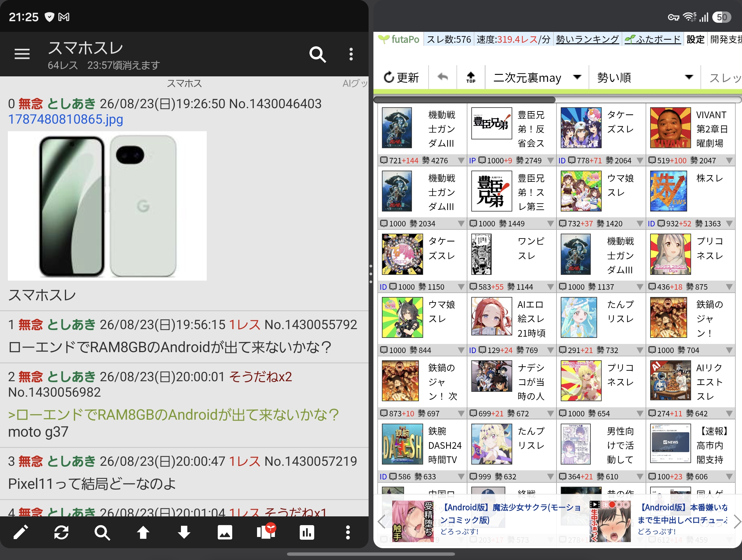
Task: Expand the triangle on the 932+52 thread row
Action: click(x=729, y=224)
